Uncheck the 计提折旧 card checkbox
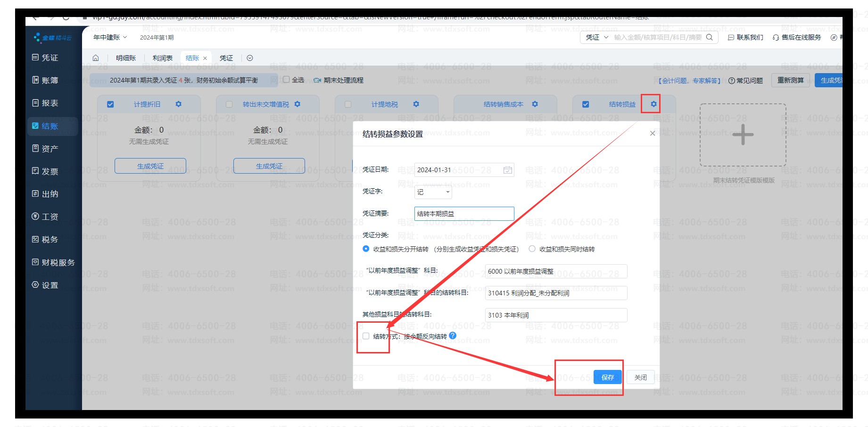 point(110,104)
